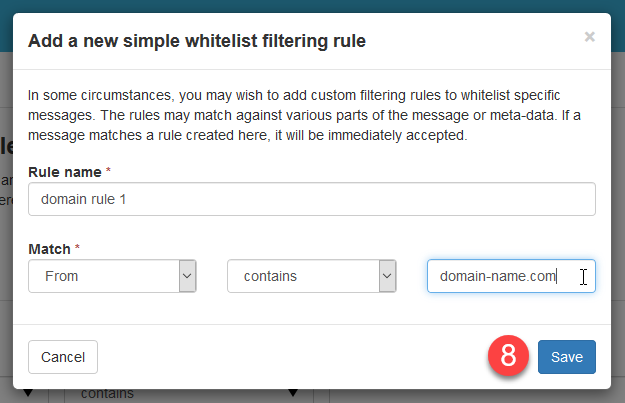The image size is (625, 403).
Task: Open the From match field selector
Action: [x=104, y=276]
